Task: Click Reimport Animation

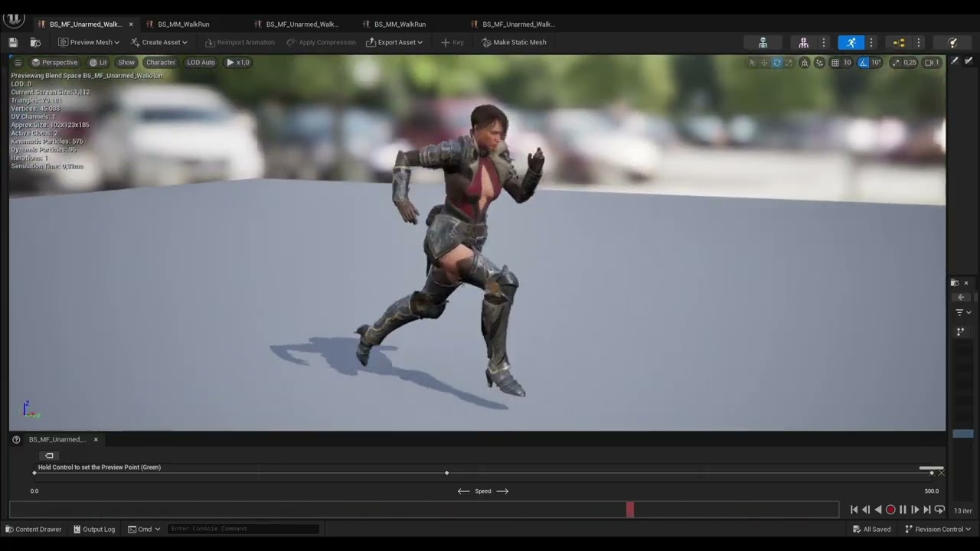Action: pos(240,42)
